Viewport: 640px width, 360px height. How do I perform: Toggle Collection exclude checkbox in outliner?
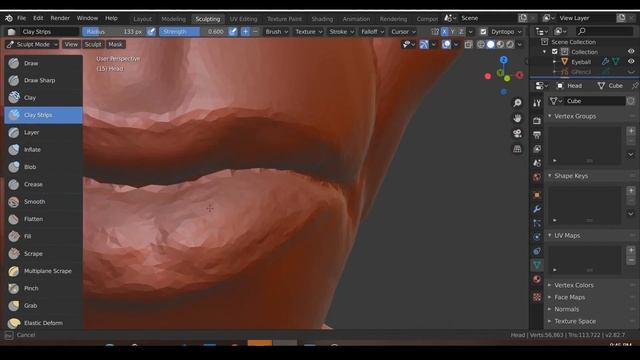click(555, 52)
